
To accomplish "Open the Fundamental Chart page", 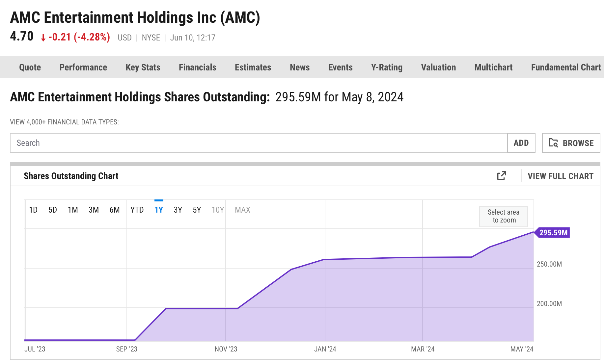I will 565,67.
